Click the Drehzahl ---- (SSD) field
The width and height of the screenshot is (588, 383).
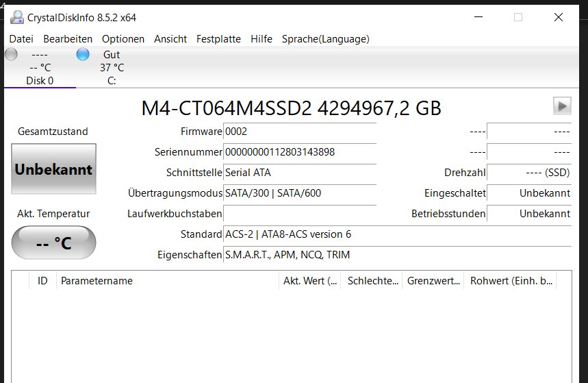[x=529, y=173]
